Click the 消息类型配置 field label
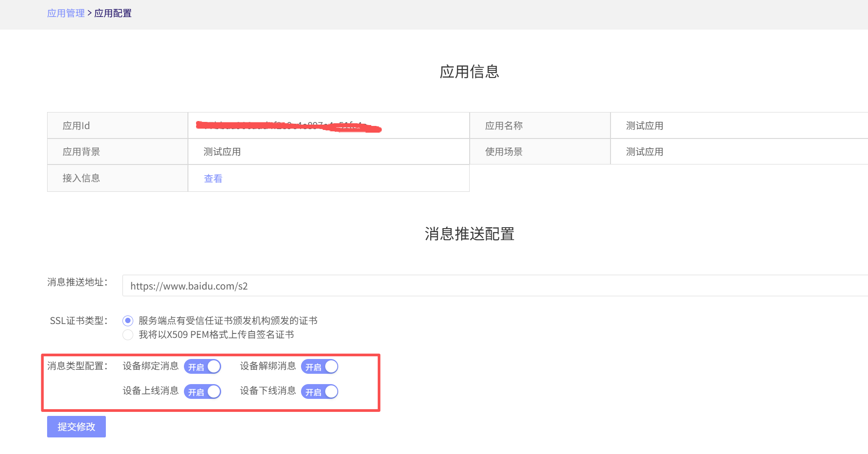The width and height of the screenshot is (868, 454). pyautogui.click(x=78, y=366)
